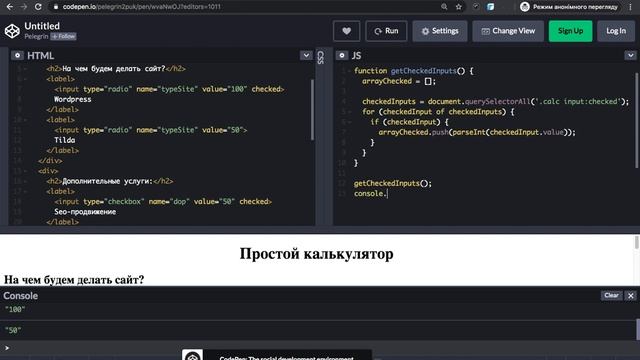Screen dimensions: 640x360
Task: Expand the HTML editor dropdown arrow
Action: point(306,56)
